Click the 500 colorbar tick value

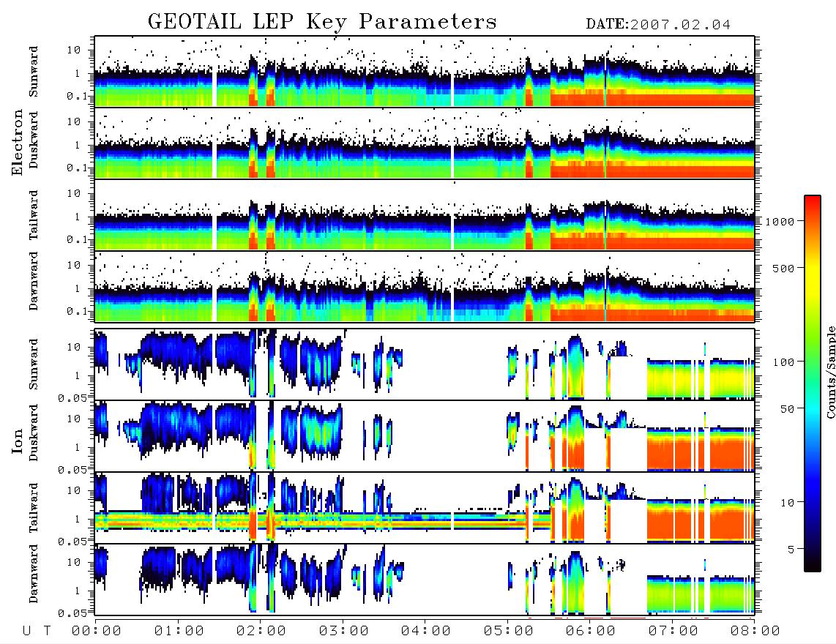coord(783,268)
